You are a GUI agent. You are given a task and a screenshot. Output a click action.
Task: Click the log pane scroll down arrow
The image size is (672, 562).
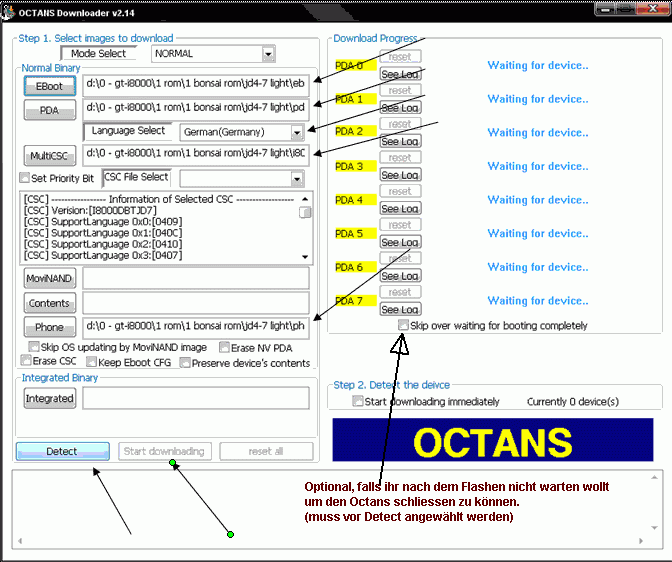click(654, 528)
